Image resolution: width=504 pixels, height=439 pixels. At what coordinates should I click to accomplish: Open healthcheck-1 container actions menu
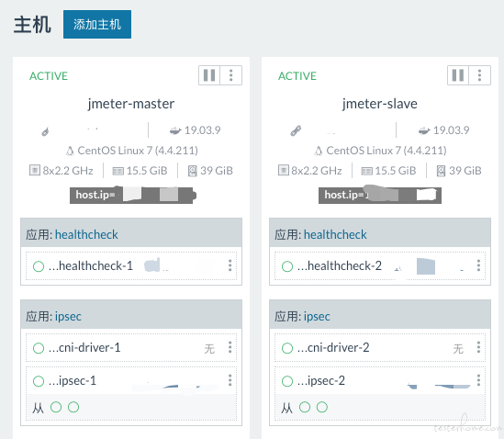pyautogui.click(x=230, y=265)
